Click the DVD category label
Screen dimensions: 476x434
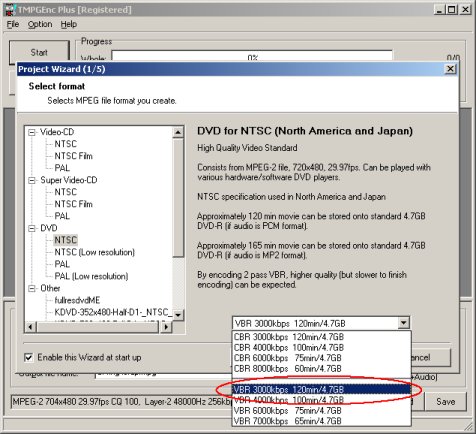pos(49,228)
